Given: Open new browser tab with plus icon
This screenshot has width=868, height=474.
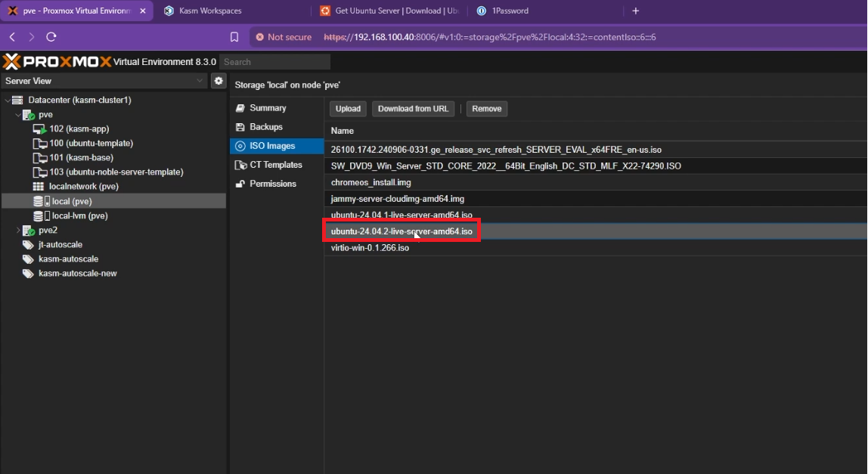Looking at the screenshot, I should point(635,11).
